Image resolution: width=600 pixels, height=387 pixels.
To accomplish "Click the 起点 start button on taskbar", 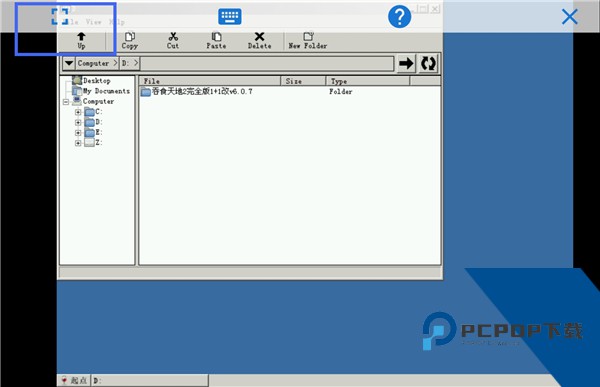I will click(74, 380).
